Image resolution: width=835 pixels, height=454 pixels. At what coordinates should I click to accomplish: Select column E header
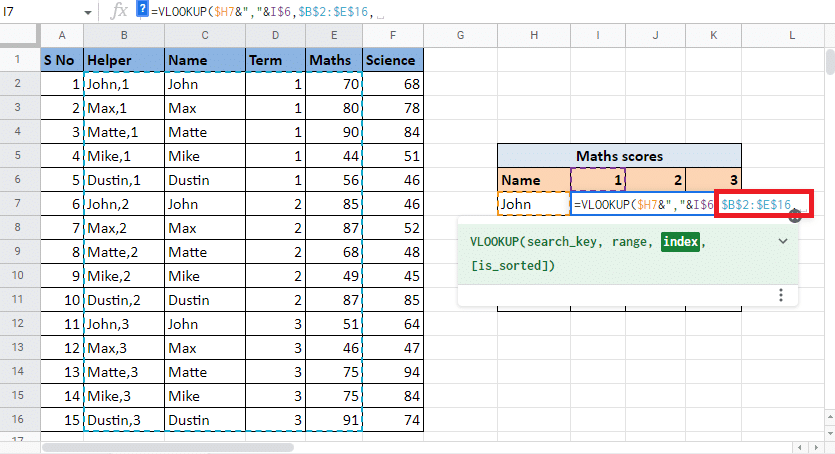point(334,36)
